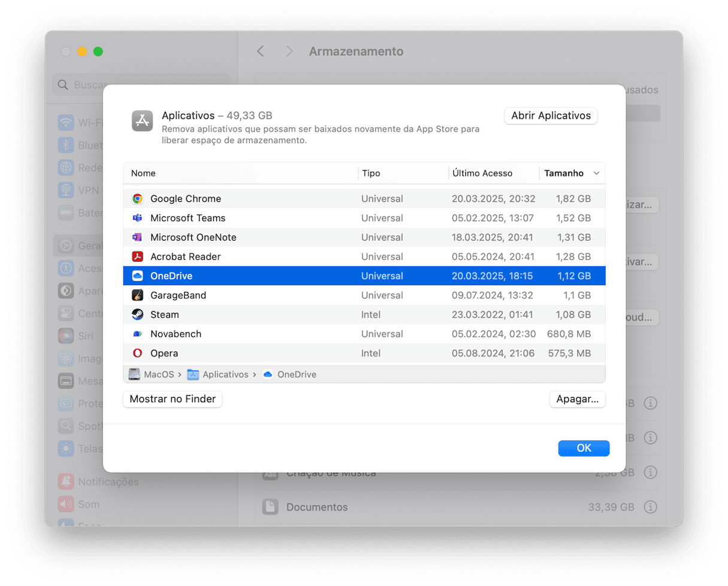Select the Microsoft OneNote row name

pyautogui.click(x=193, y=237)
